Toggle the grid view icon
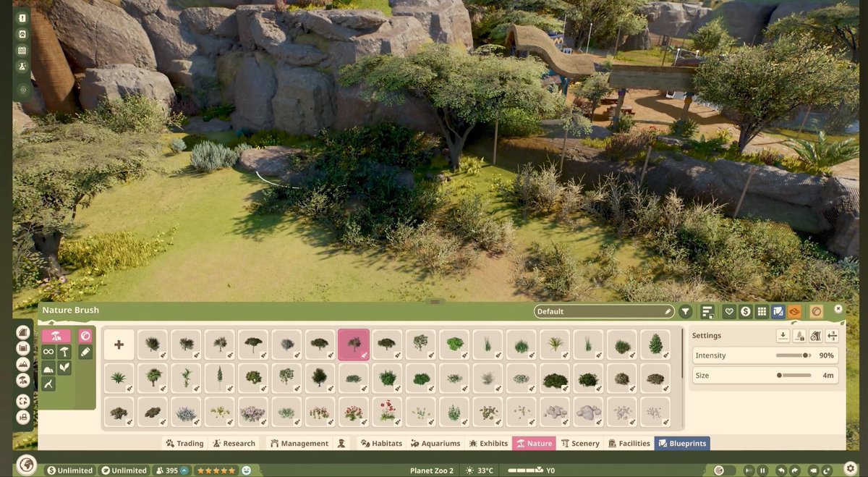Screen dimensions: 868x477 762,311
